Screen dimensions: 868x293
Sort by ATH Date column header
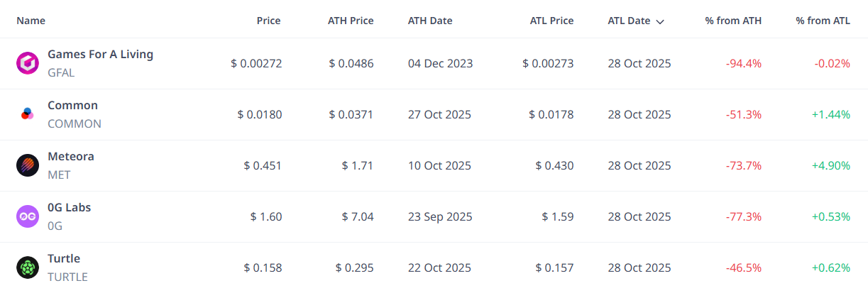coord(430,21)
